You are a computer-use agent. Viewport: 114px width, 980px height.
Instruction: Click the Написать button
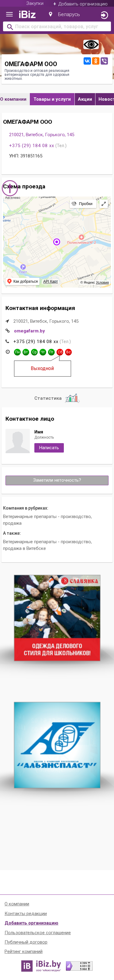click(49, 448)
